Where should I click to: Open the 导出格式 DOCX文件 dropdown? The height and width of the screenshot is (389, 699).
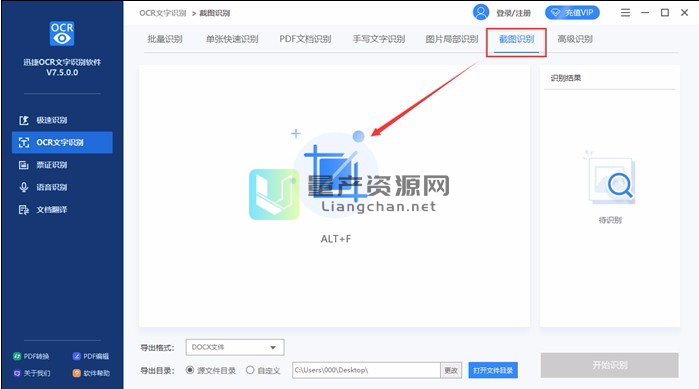pyautogui.click(x=235, y=347)
